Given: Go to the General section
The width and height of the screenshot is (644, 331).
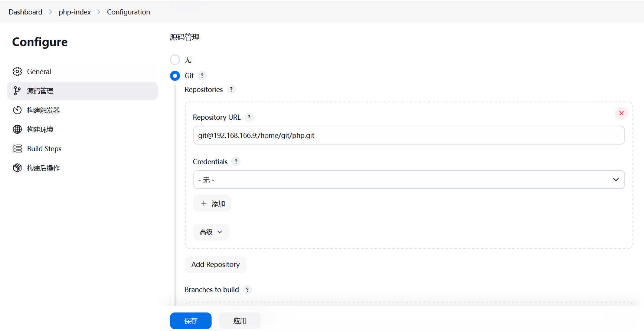Looking at the screenshot, I should point(82,72).
